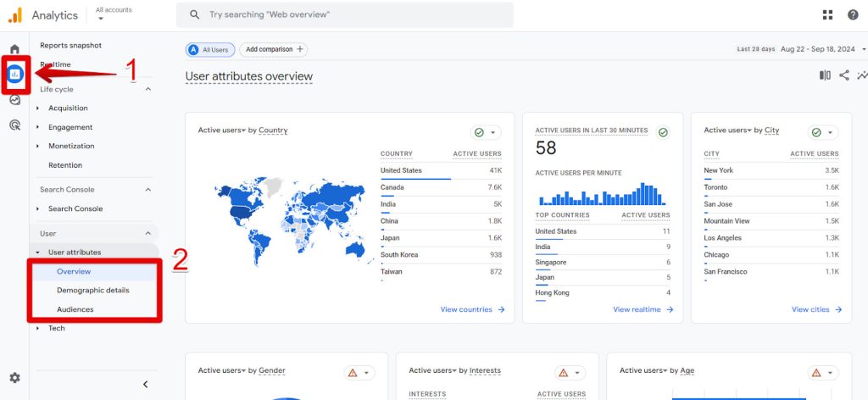The width and height of the screenshot is (868, 400).
Task: Click the Add comparison button
Action: [274, 50]
